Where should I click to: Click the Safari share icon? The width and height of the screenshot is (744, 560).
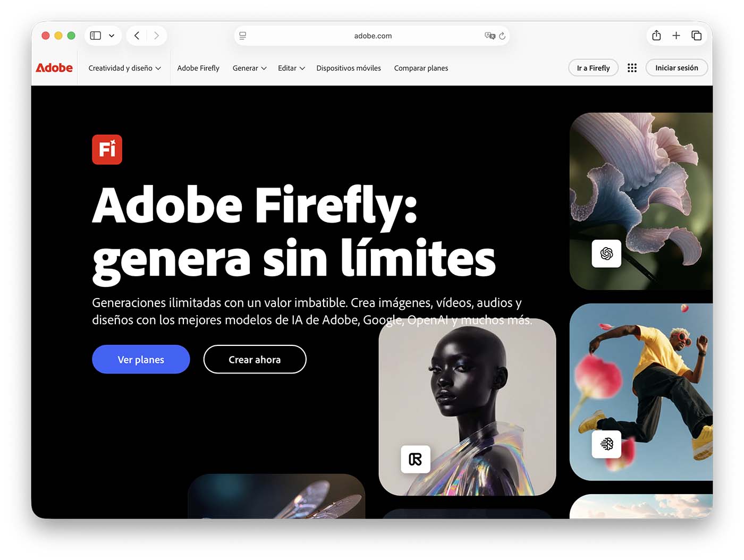click(656, 35)
